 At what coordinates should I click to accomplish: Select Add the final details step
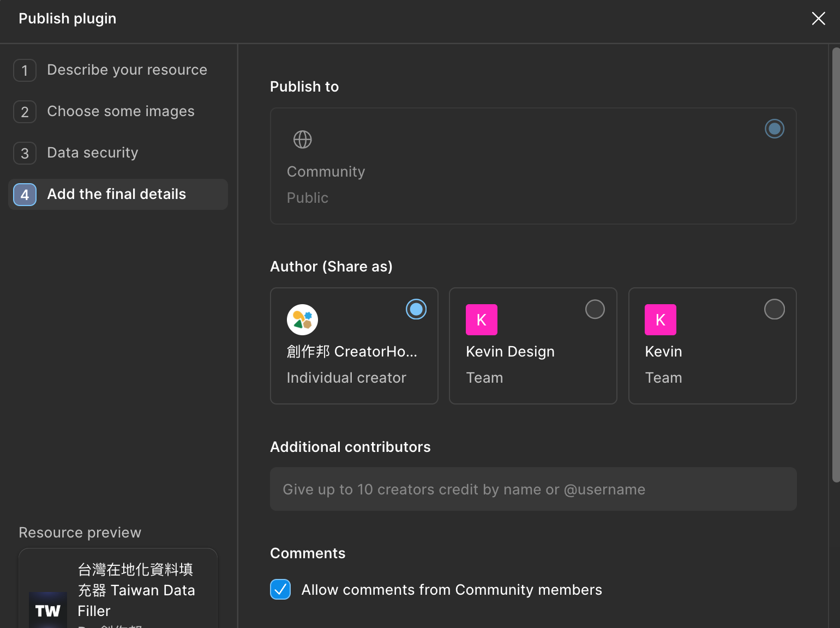coord(116,195)
